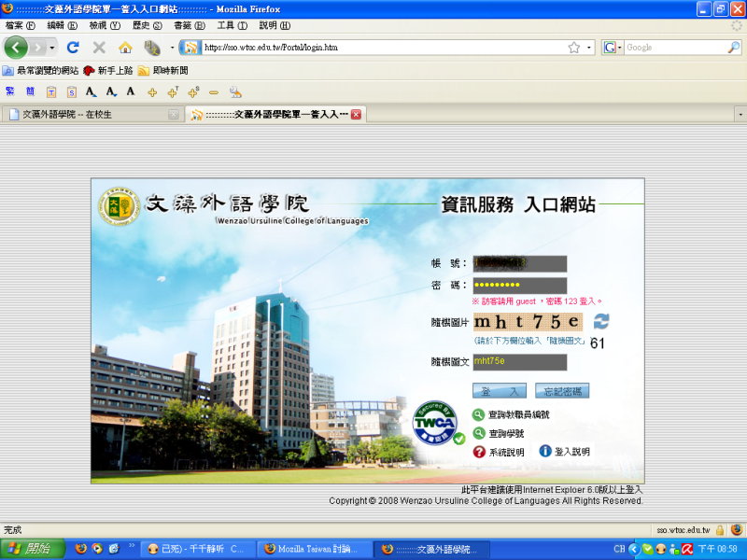
Task: Open the navigation history dropdown arrow
Action: (52, 47)
